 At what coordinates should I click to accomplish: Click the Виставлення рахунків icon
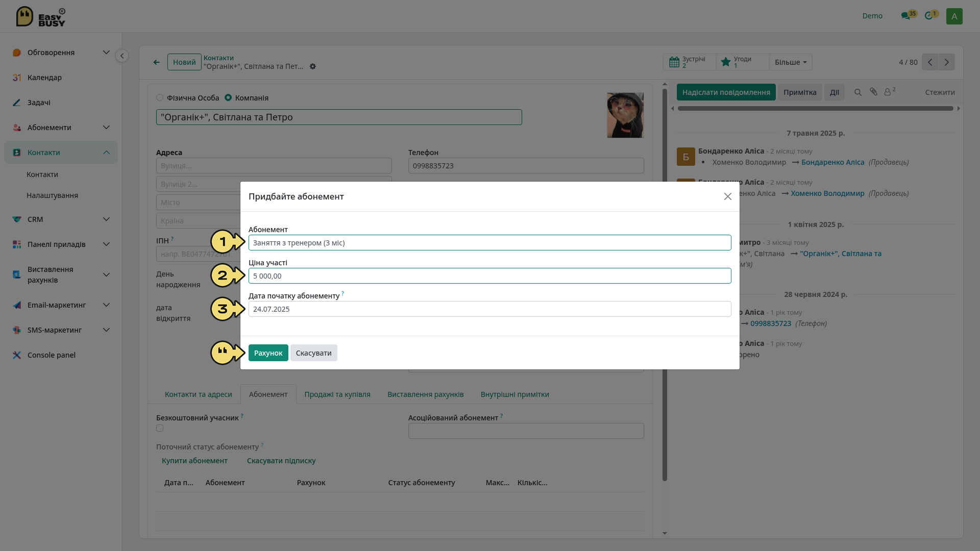tap(17, 274)
